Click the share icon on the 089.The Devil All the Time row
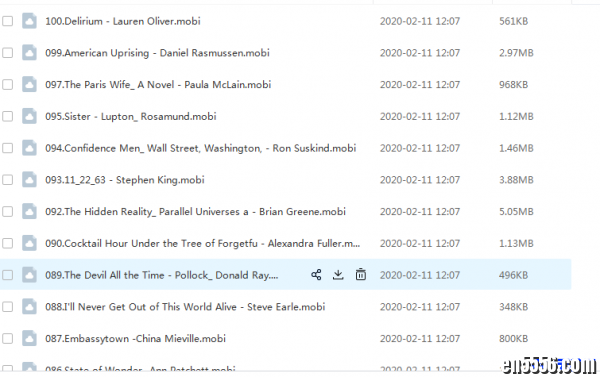This screenshot has height=377, width=600. 316,275
